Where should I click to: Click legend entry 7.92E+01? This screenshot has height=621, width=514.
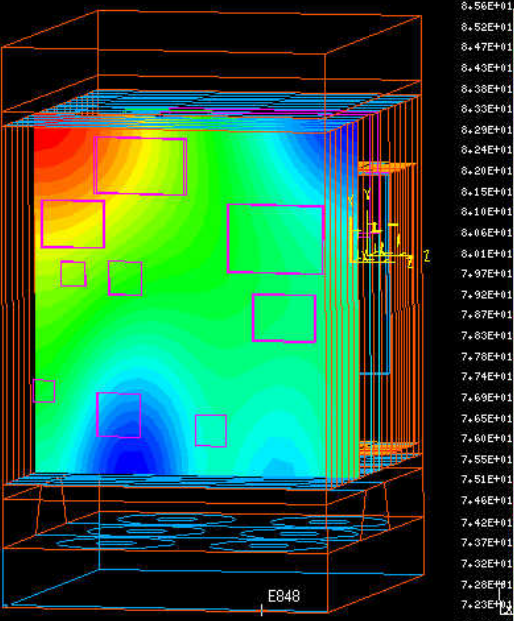pyautogui.click(x=487, y=295)
